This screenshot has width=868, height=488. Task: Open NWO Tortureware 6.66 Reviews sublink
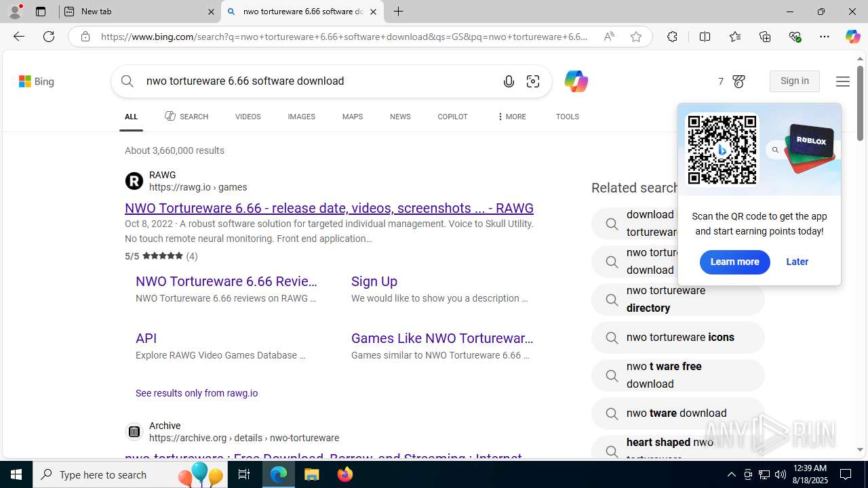[226, 281]
